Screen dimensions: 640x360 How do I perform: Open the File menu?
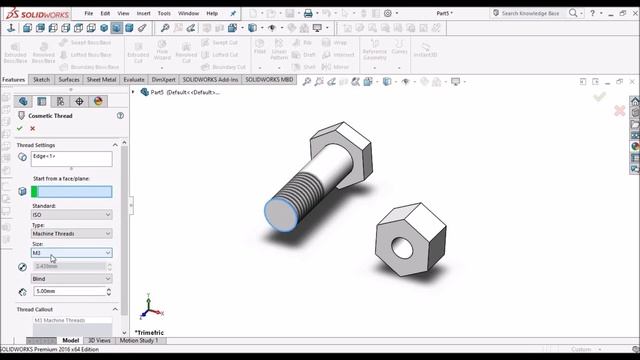89,13
